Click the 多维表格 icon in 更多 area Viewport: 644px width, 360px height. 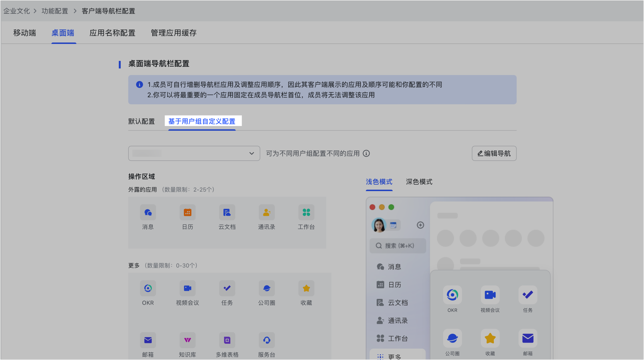click(227, 340)
